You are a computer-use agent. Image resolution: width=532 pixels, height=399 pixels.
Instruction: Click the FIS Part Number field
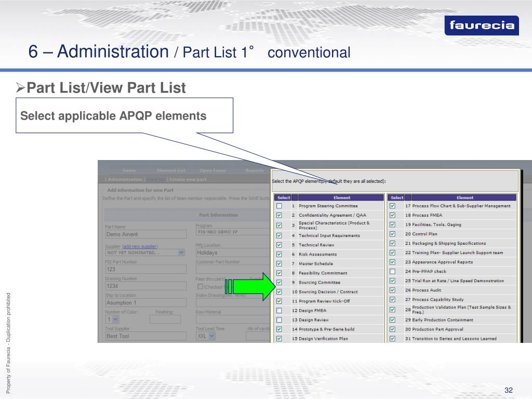pyautogui.click(x=146, y=269)
